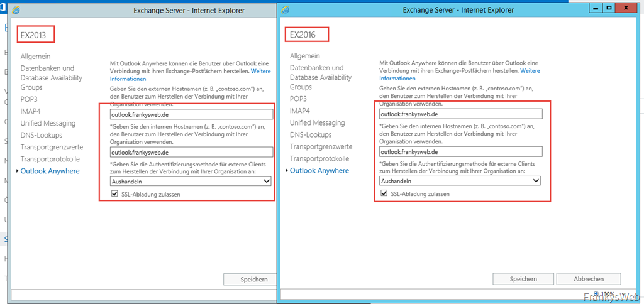The width and height of the screenshot is (644, 304).
Task: Click the internal hostname field in EX2016
Action: [x=460, y=151]
